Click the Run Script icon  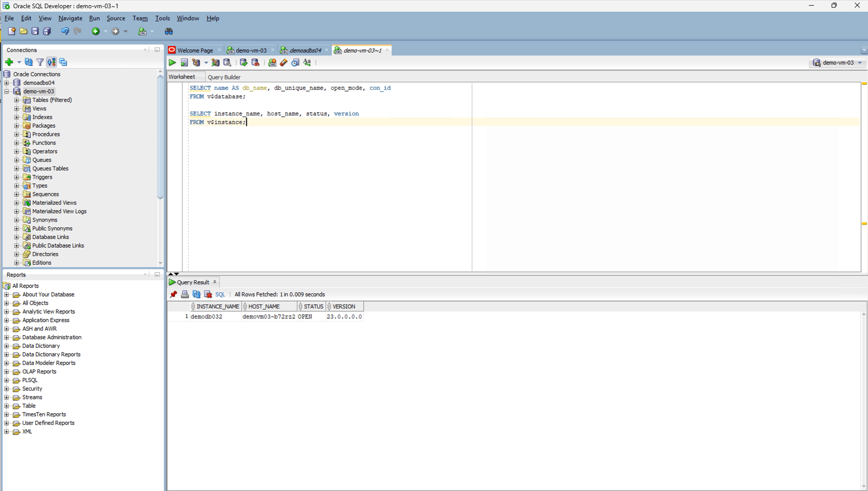(184, 62)
